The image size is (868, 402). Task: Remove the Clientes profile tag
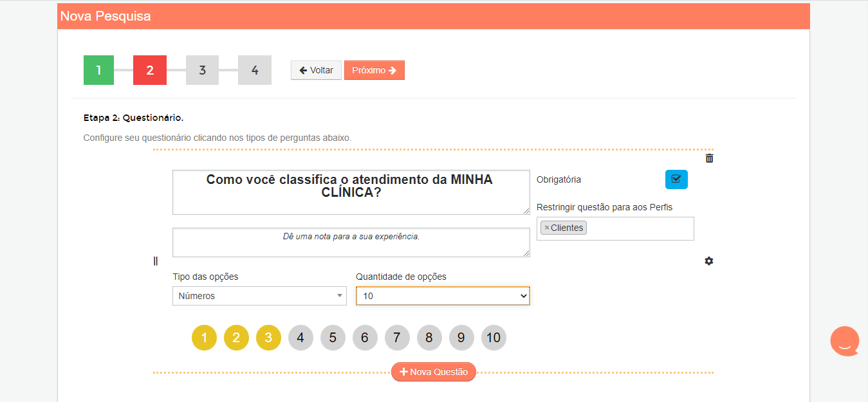pyautogui.click(x=547, y=228)
